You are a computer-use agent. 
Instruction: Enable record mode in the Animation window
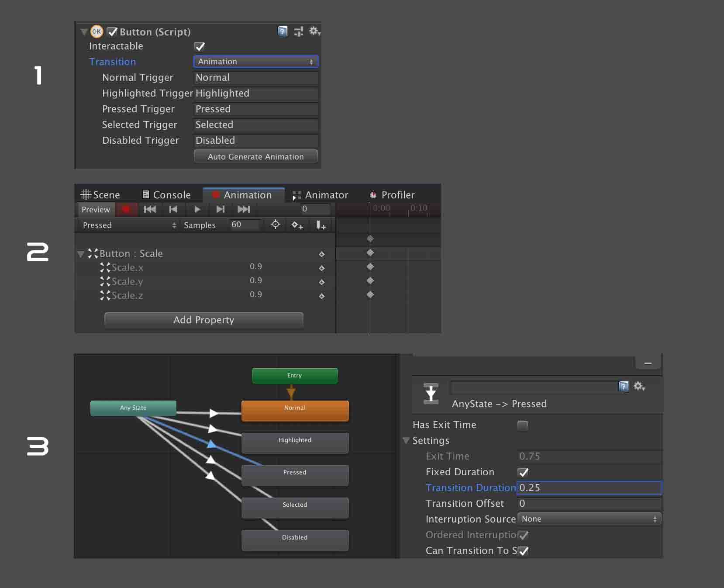click(x=127, y=210)
